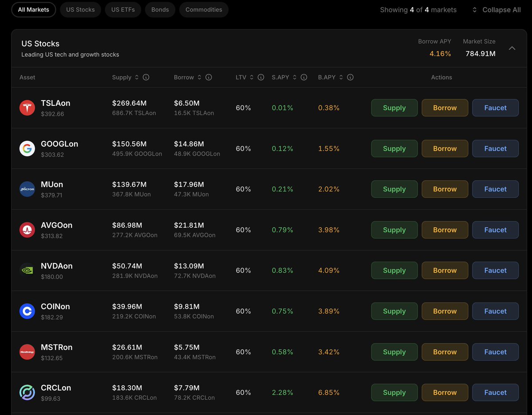
Task: Click the AVGOon Broadcom logo icon
Action: [x=27, y=230]
